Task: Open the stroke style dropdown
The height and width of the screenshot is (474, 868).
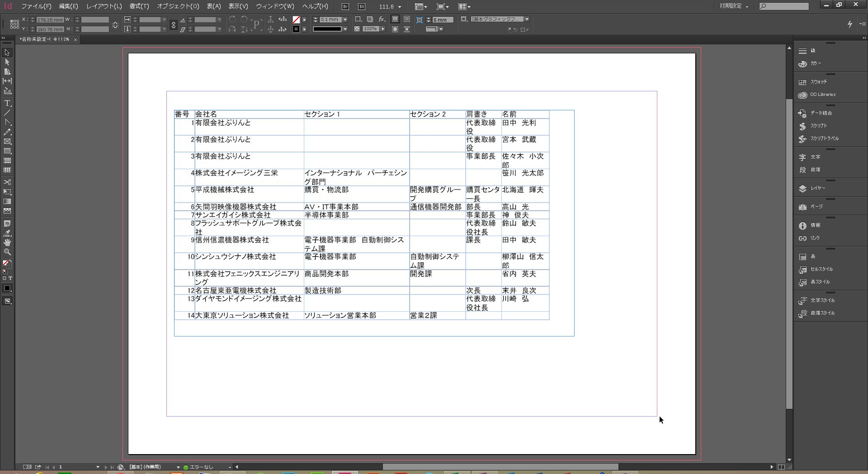Action: coord(345,29)
